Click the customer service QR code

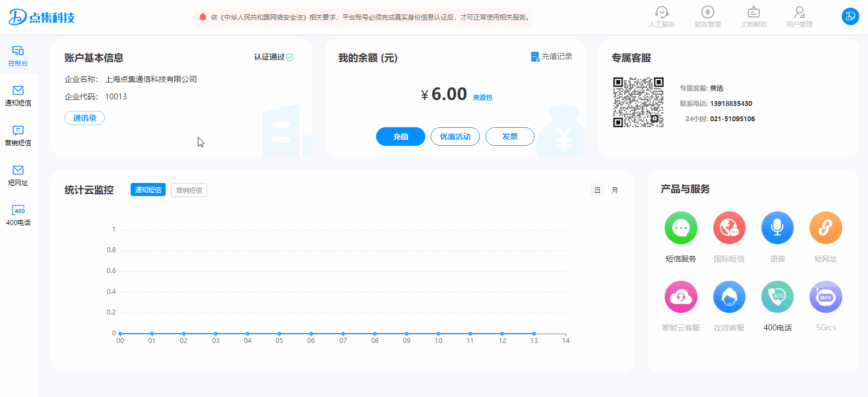[x=638, y=102]
